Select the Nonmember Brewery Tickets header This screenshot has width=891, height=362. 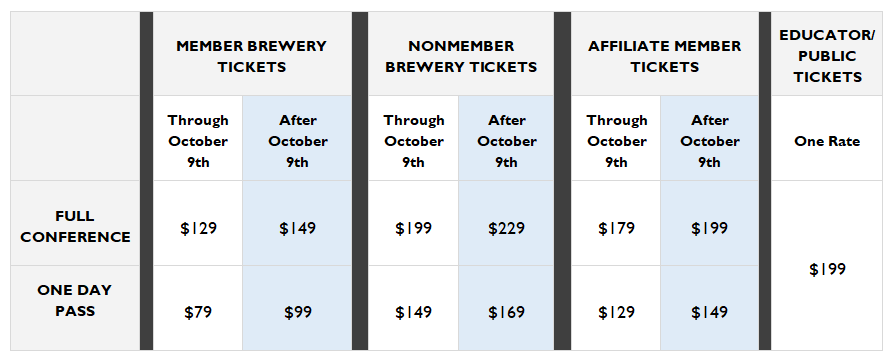461,56
